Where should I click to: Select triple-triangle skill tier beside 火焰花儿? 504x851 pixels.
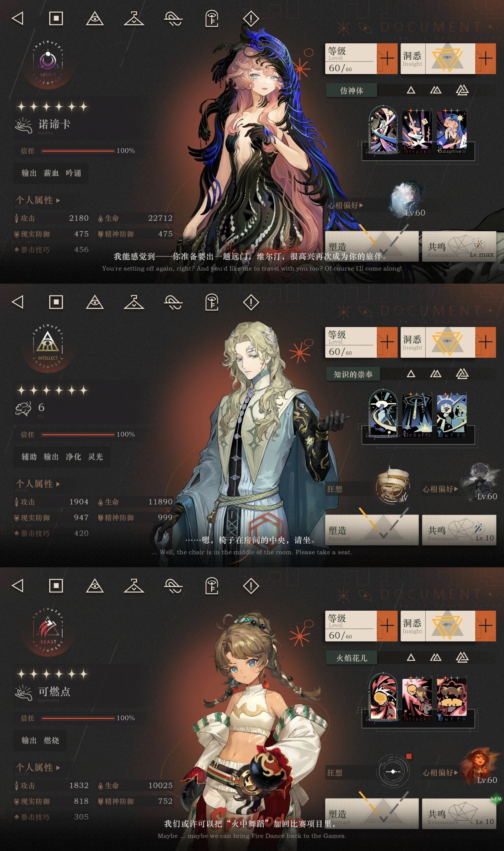click(462, 657)
